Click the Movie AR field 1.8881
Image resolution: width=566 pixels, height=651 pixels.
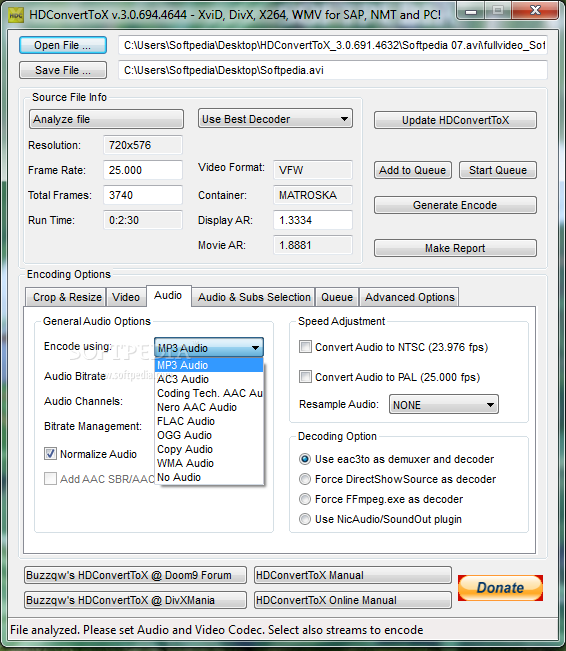click(x=313, y=245)
